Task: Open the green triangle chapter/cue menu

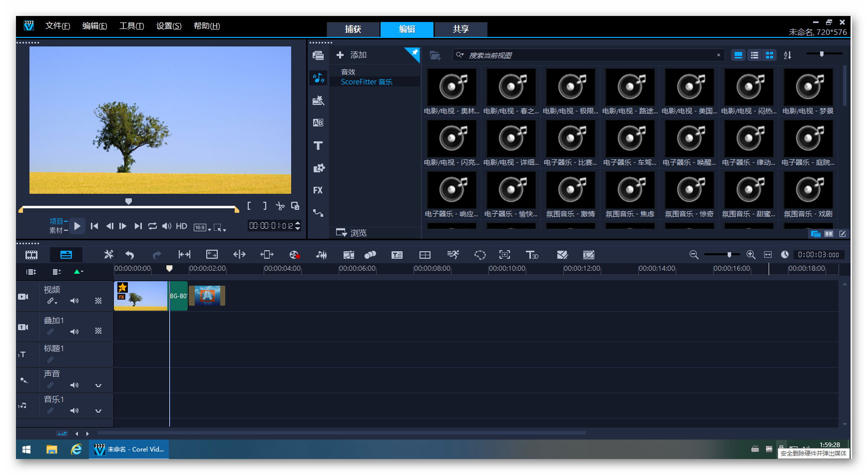Action: click(78, 272)
